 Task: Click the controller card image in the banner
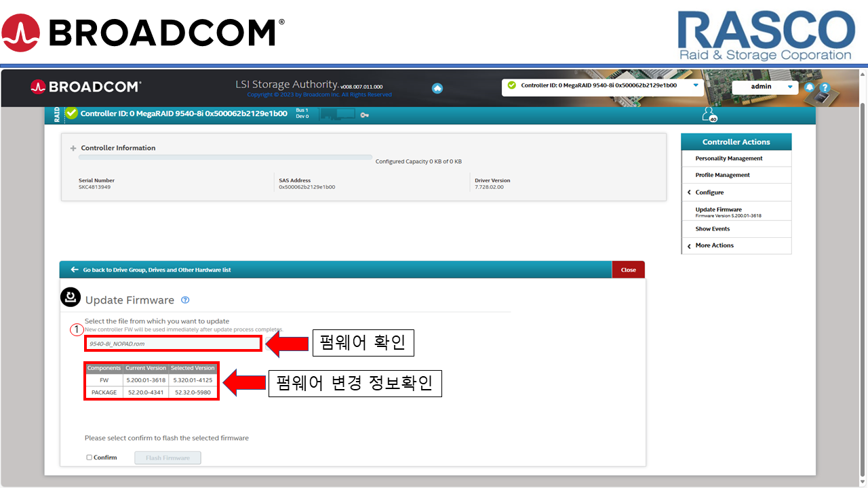(x=338, y=115)
